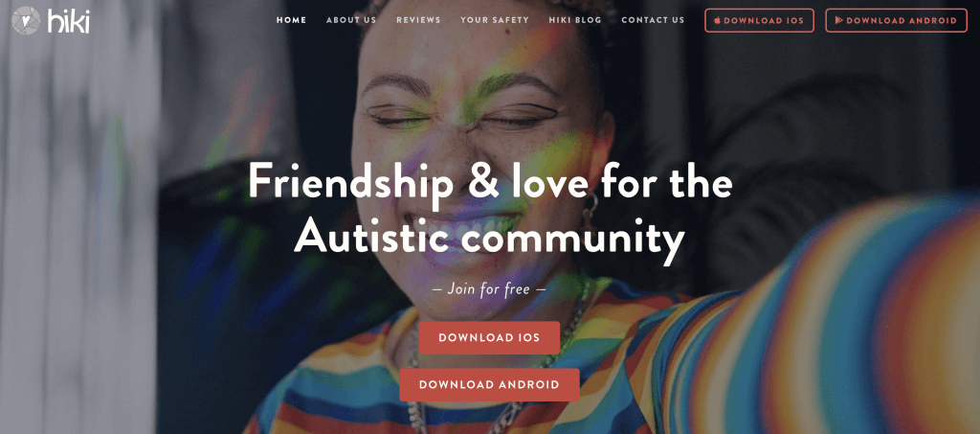Click the Google Play icon in the header button
Image resolution: width=980 pixels, height=434 pixels.
[x=838, y=20]
